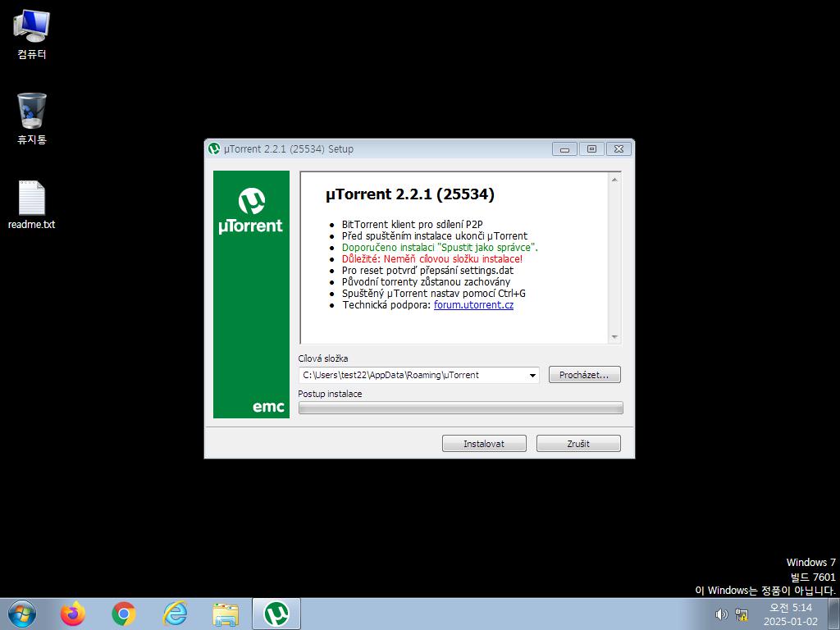
Task: Click the volume speaker tray icon
Action: tap(721, 614)
